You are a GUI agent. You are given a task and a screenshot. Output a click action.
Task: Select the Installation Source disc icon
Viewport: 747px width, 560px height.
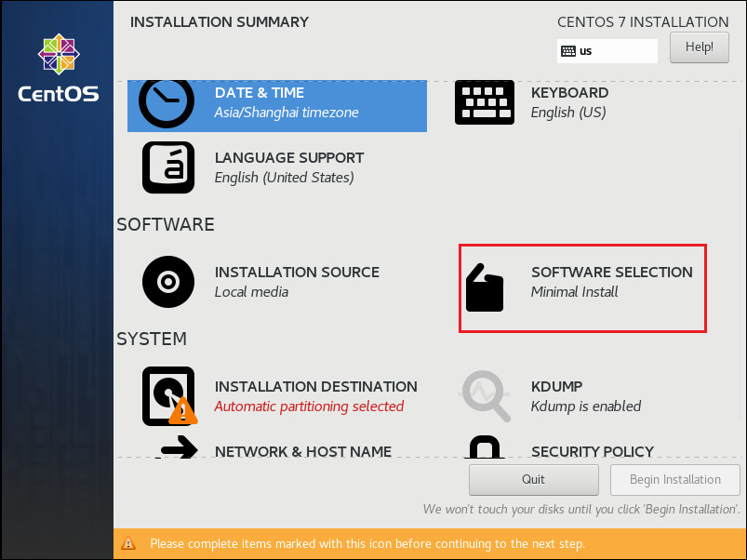[168, 282]
